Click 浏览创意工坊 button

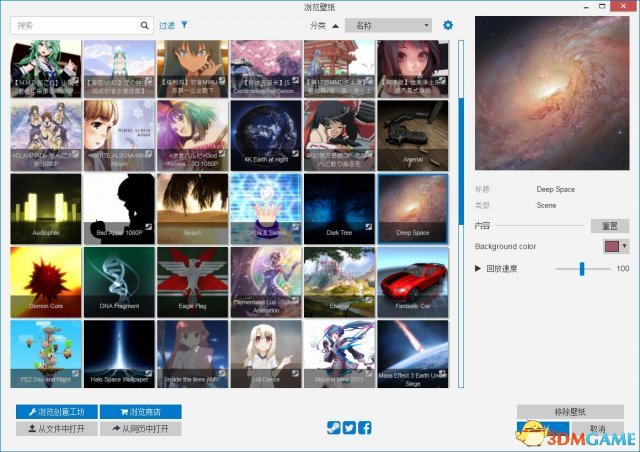point(57,412)
